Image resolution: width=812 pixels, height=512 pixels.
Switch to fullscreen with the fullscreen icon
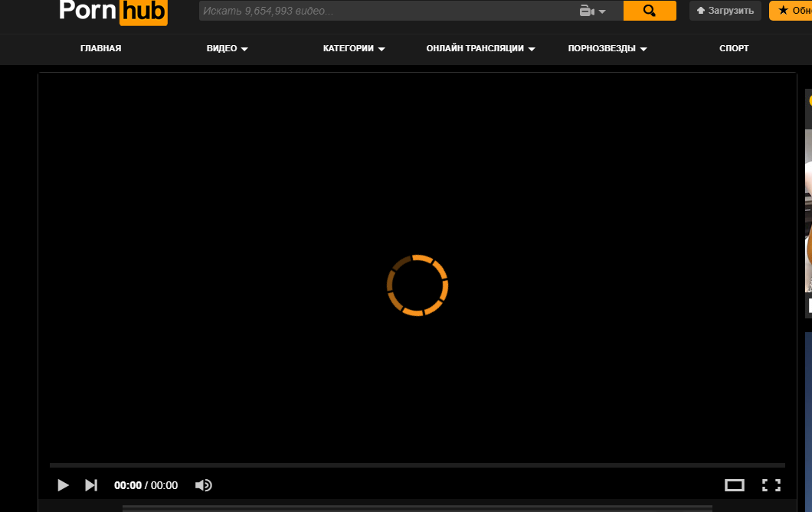771,485
